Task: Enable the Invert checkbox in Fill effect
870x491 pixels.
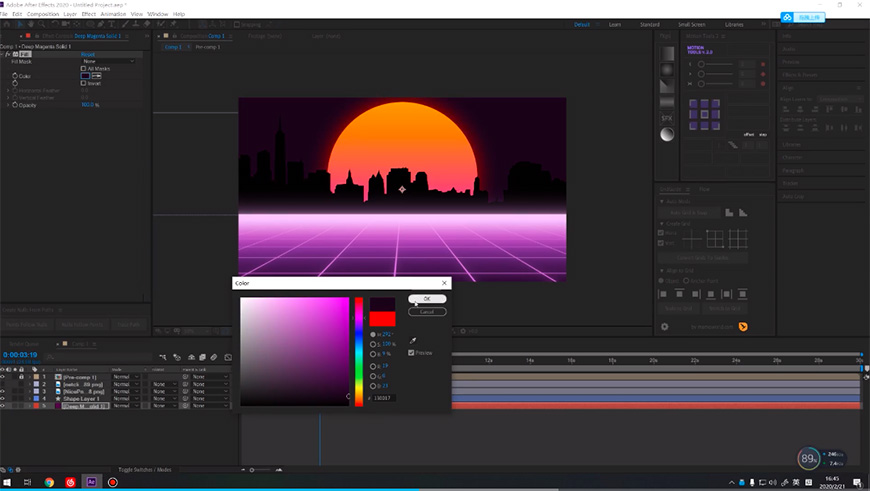Action: pyautogui.click(x=83, y=83)
